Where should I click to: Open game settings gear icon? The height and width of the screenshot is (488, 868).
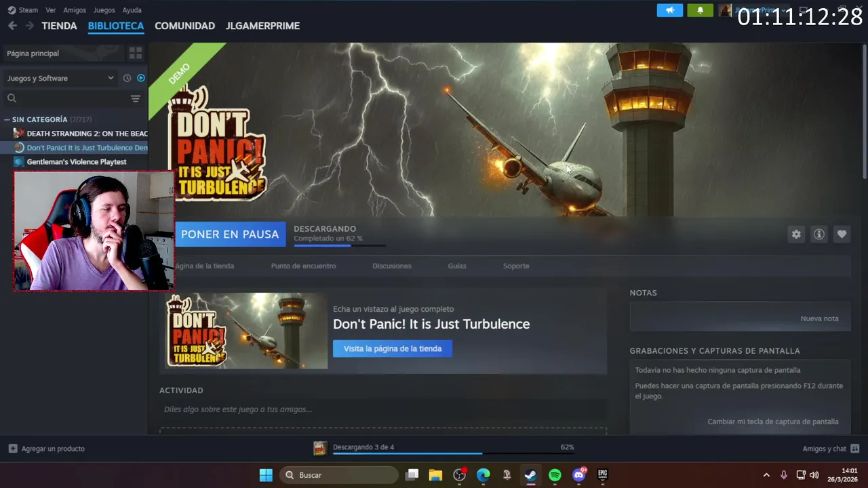796,234
